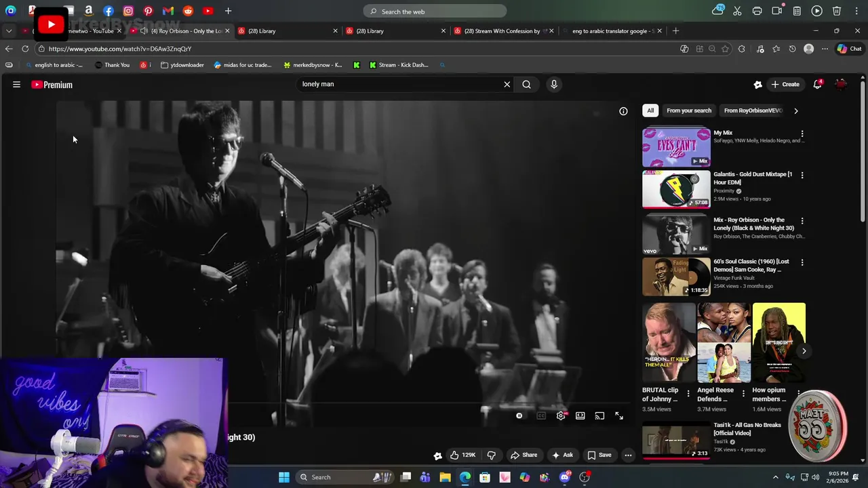Viewport: 868px width, 488px height.
Task: Open browser profile avatar
Action: 808,49
